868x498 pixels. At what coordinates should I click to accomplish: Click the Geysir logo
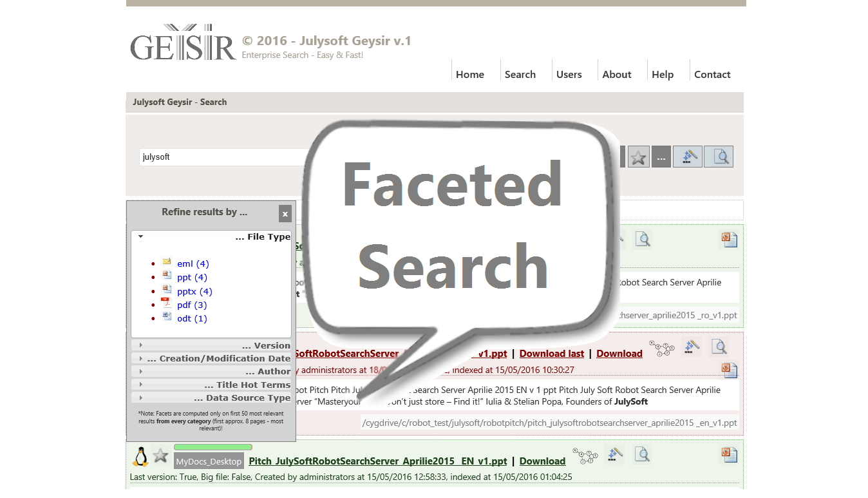click(184, 43)
